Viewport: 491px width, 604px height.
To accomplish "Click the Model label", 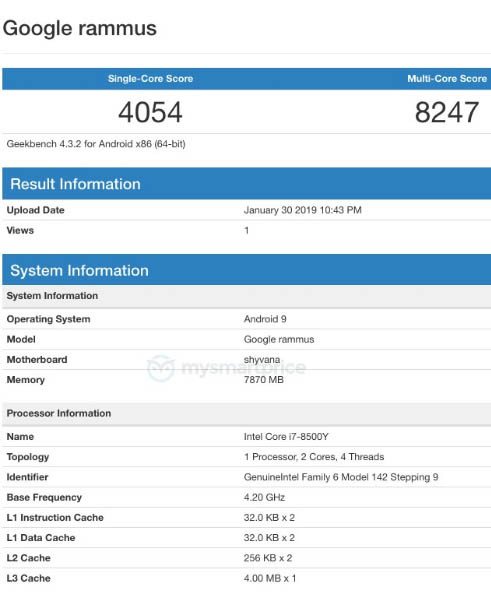I will point(21,339).
